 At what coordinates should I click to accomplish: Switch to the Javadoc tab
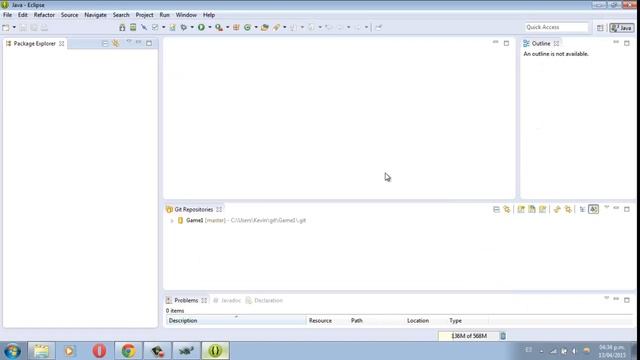pyautogui.click(x=227, y=300)
